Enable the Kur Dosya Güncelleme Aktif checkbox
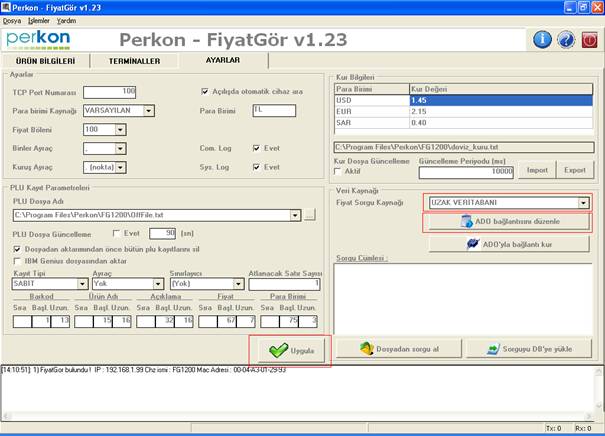Image resolution: width=605 pixels, height=436 pixels. [x=338, y=171]
